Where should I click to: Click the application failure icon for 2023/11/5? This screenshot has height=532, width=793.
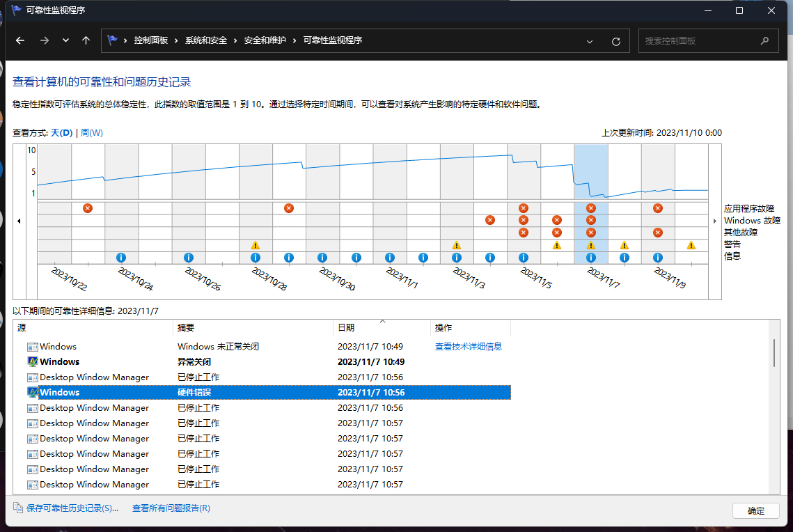point(524,208)
